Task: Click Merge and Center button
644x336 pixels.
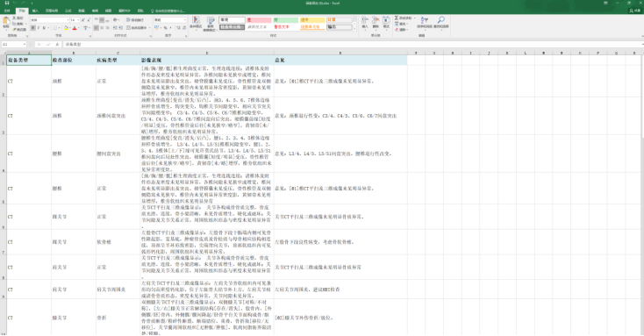Action: click(x=137, y=28)
